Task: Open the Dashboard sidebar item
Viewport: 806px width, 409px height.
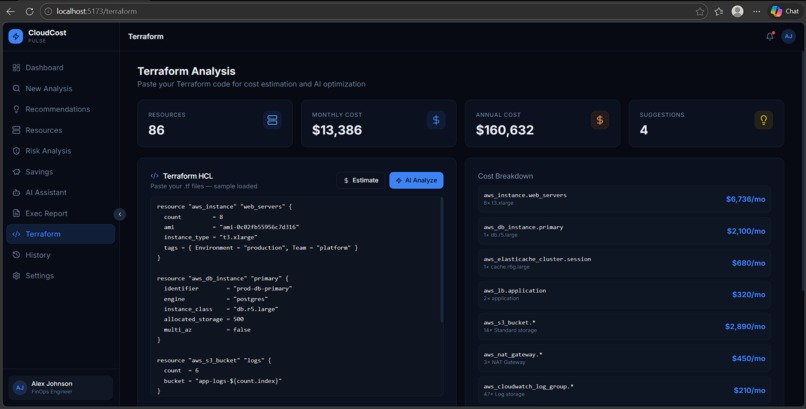Action: pos(61,68)
